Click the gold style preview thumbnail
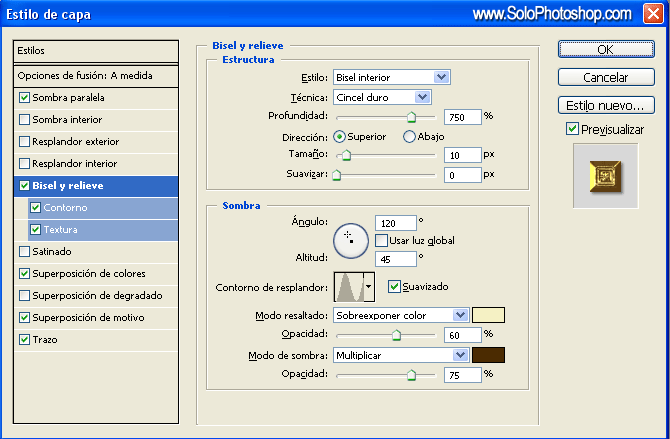The height and width of the screenshot is (439, 670). 605,175
